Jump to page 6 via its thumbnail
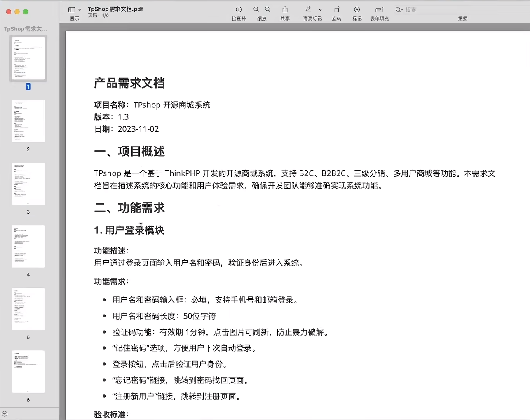 (28, 371)
